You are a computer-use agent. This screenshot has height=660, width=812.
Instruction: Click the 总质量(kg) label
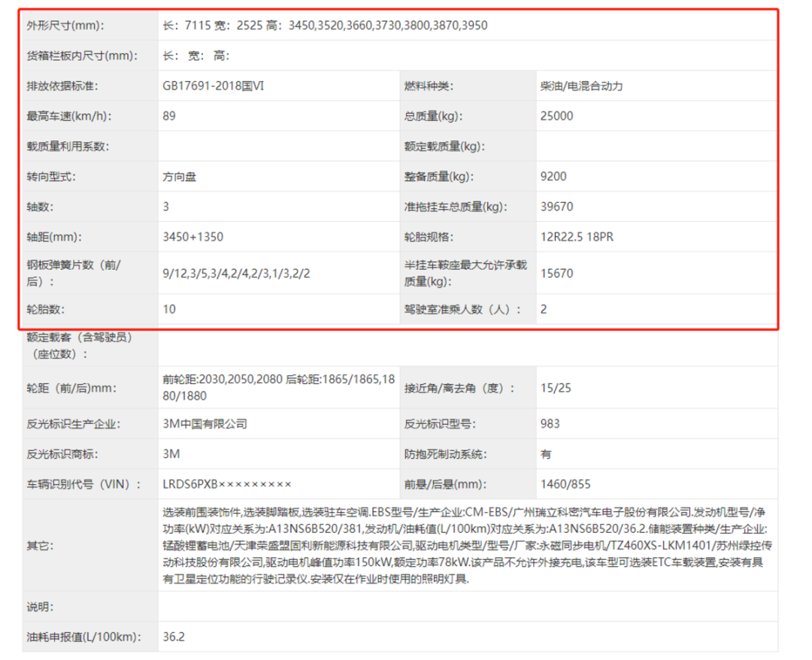point(434,116)
